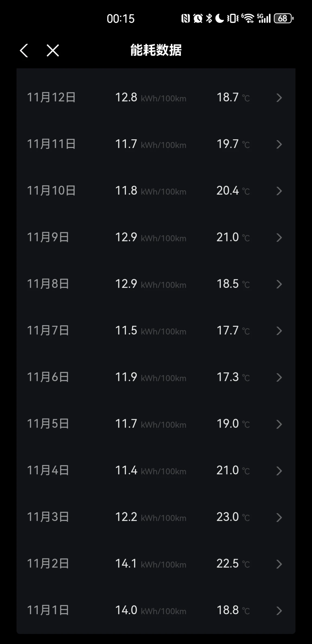Open the 11月1日 record with 14.0 kWh/100km
The width and height of the screenshot is (312, 644).
tap(156, 610)
